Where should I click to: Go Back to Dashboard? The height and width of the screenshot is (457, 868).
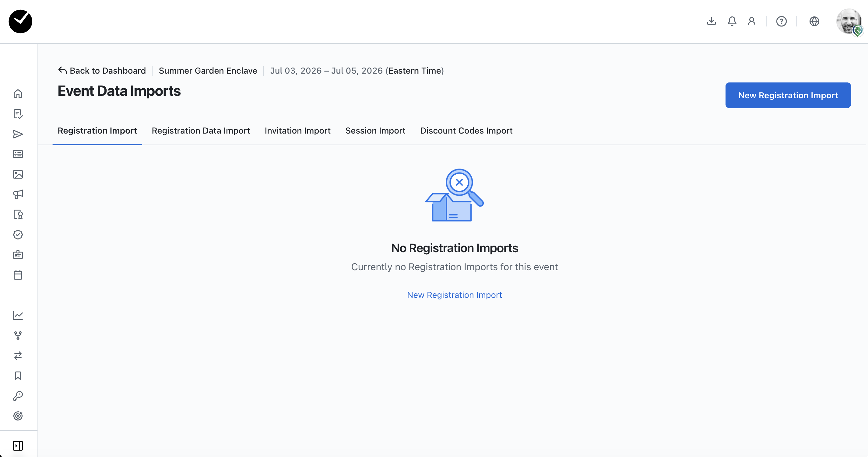(102, 71)
